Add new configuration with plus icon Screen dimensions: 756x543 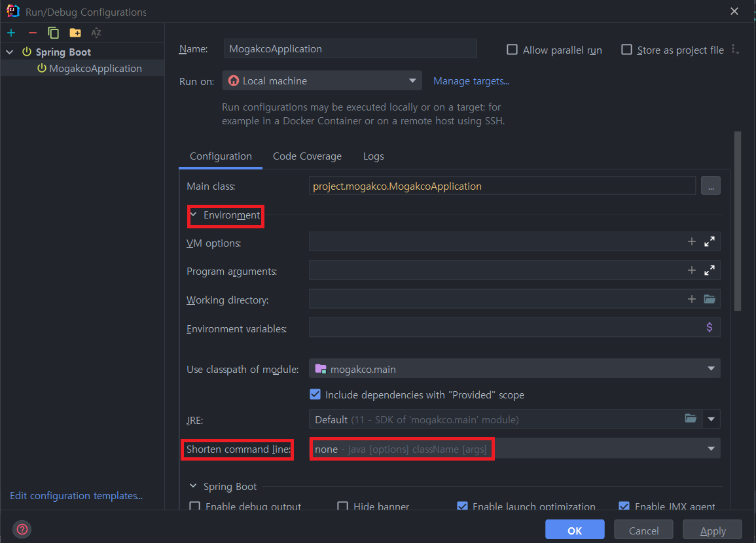point(11,33)
